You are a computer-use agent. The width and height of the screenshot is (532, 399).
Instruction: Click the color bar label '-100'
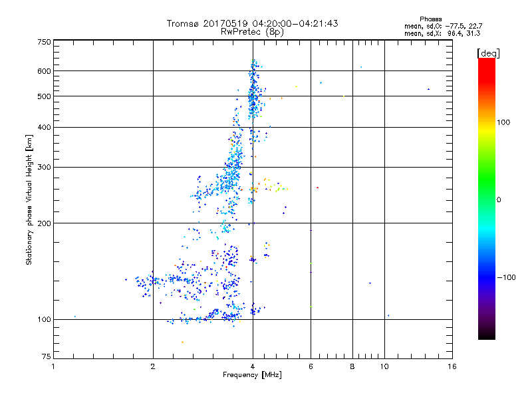506,277
